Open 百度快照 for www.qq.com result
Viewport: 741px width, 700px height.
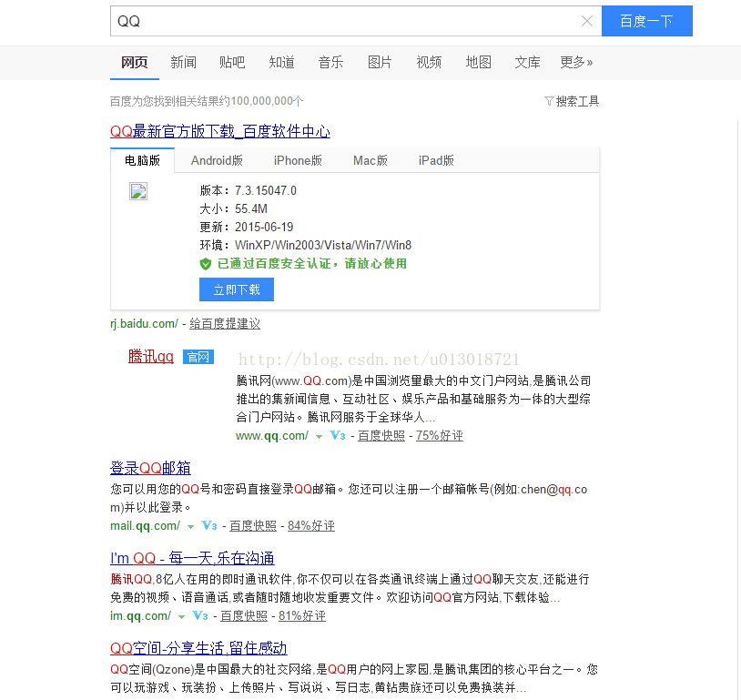pos(381,436)
